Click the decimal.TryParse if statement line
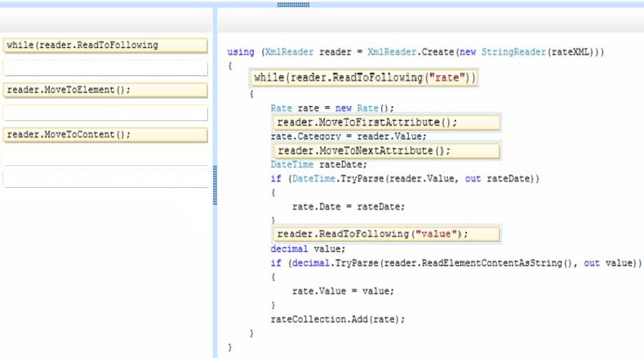The height and width of the screenshot is (358, 644). (x=456, y=263)
